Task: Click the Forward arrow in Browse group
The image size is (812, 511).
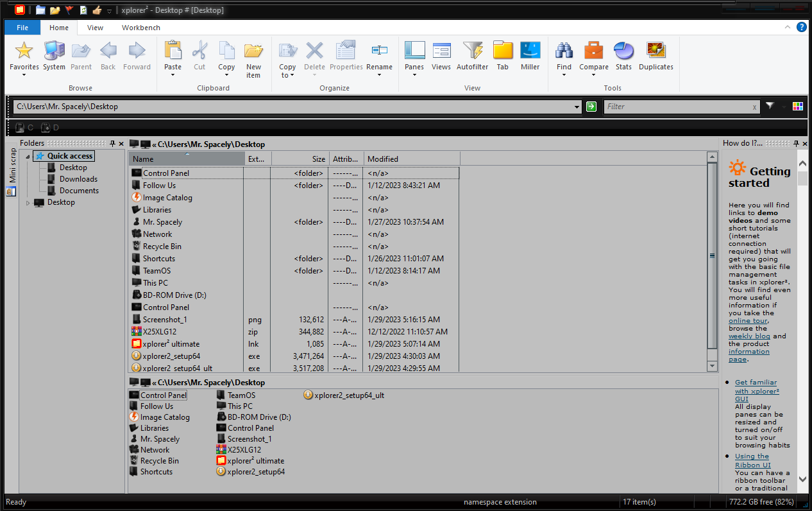Action: click(137, 55)
